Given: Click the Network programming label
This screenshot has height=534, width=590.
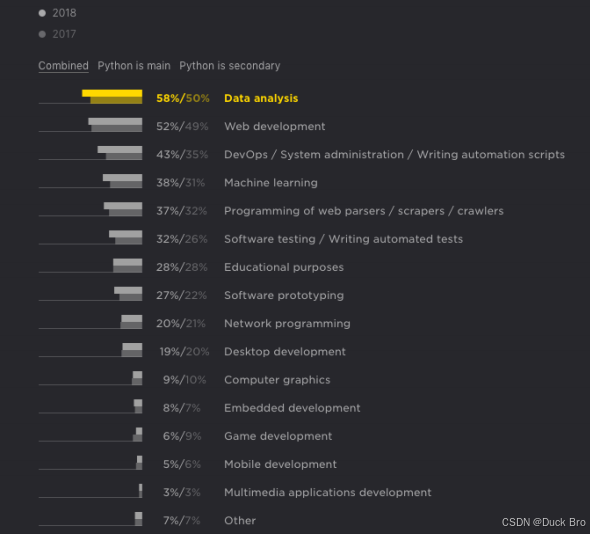Looking at the screenshot, I should click(287, 324).
